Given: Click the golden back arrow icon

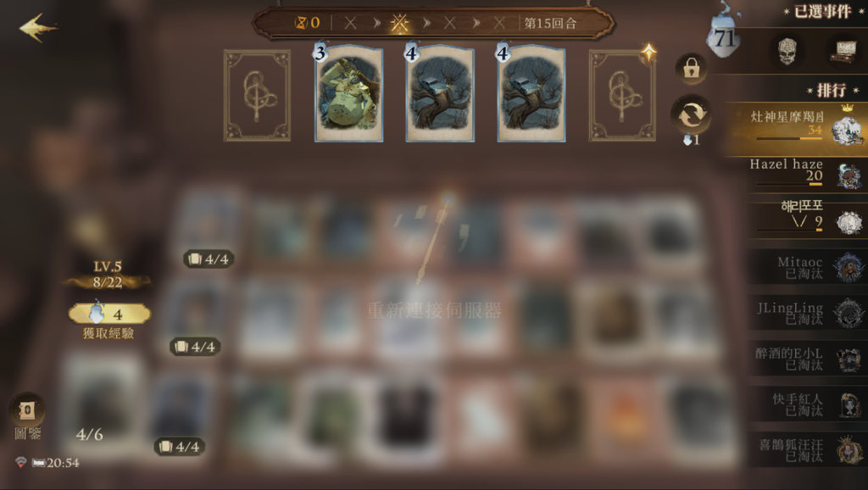Looking at the screenshot, I should click(37, 28).
